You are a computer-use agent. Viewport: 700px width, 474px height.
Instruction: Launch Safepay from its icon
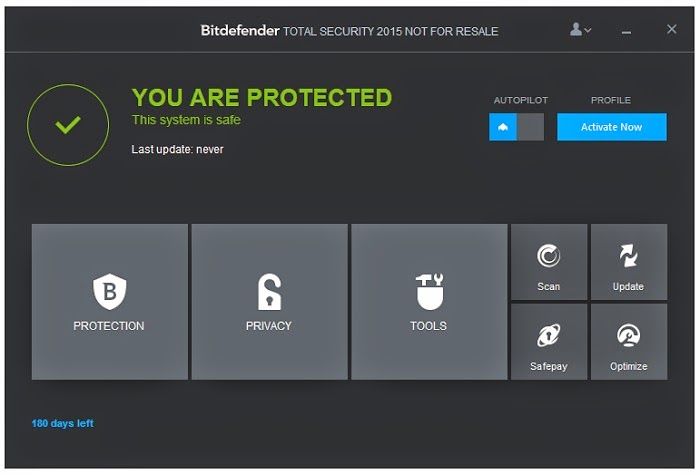tap(549, 336)
